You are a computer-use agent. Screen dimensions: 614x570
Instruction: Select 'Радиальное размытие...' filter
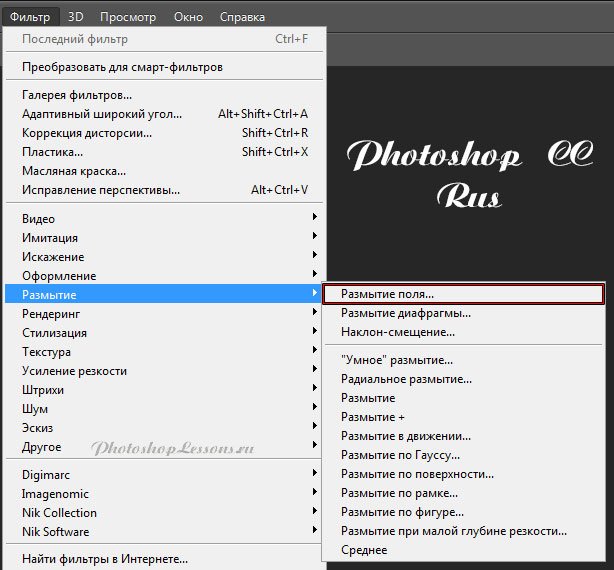click(x=406, y=379)
